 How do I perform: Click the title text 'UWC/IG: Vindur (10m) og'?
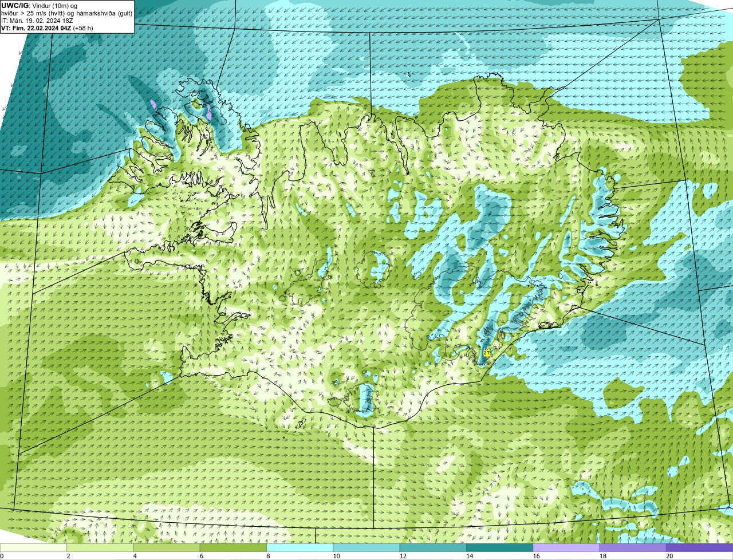(x=39, y=5)
